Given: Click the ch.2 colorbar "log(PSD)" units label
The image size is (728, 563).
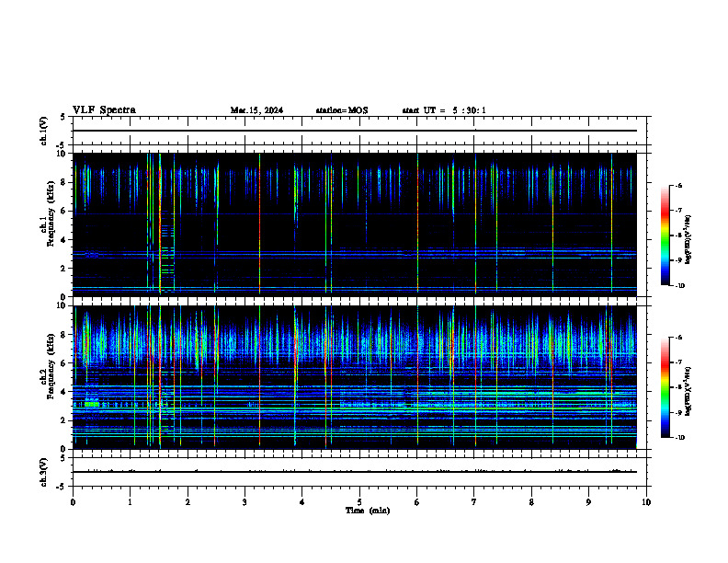Looking at the screenshot, I should pos(688,391).
